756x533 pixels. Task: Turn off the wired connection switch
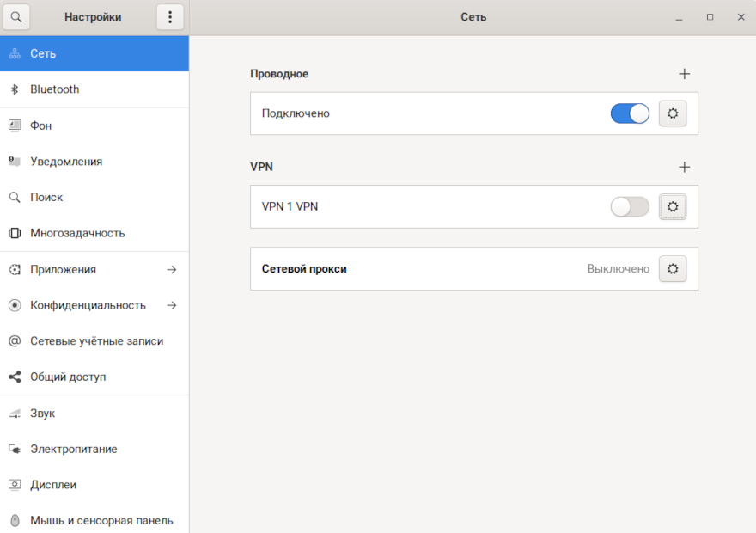[x=630, y=113]
